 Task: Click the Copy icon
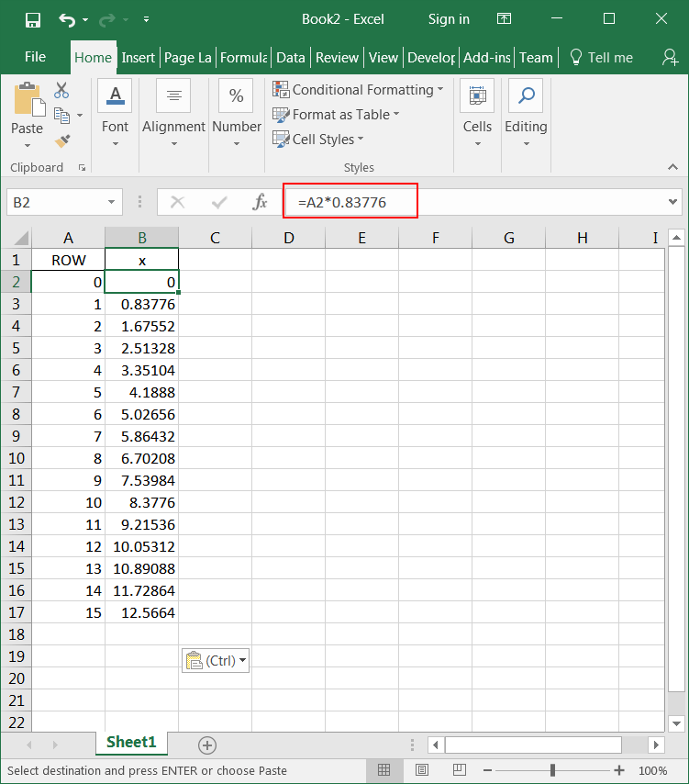[x=62, y=116]
